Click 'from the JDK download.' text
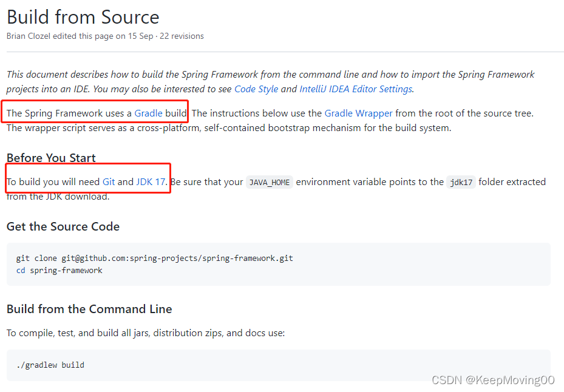This screenshot has height=392, width=564. click(x=58, y=197)
